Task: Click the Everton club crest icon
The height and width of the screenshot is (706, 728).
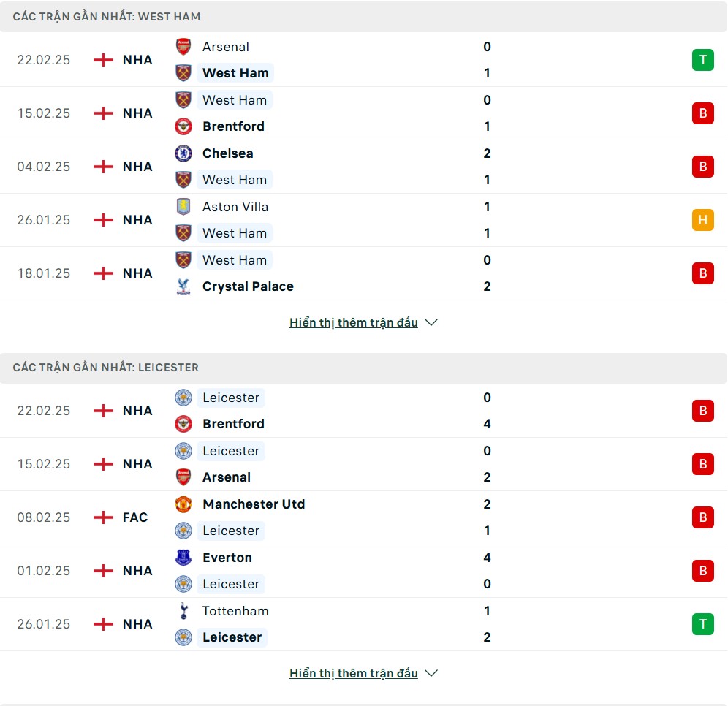Action: pos(183,558)
